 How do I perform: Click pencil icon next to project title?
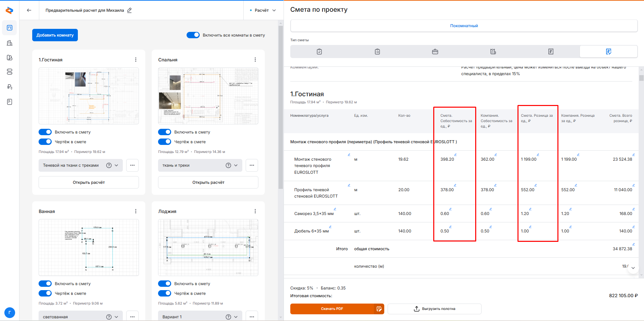[130, 10]
